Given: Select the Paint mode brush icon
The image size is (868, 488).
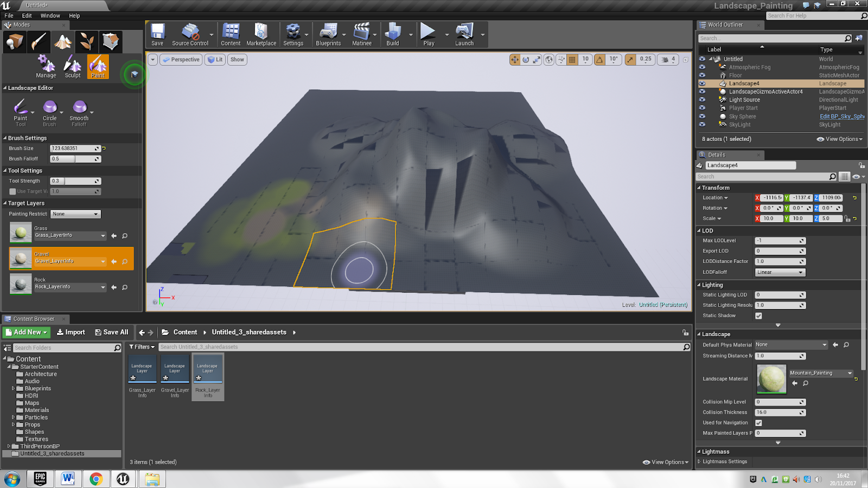Looking at the screenshot, I should click(39, 42).
